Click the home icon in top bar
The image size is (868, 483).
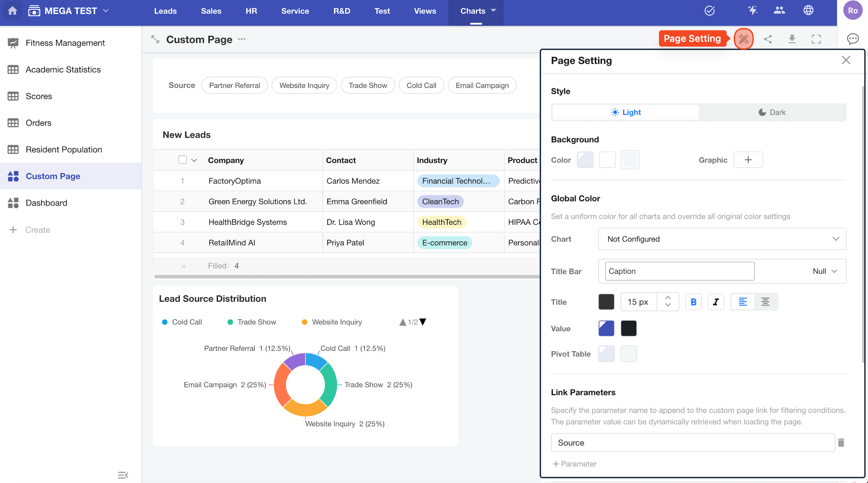point(13,11)
